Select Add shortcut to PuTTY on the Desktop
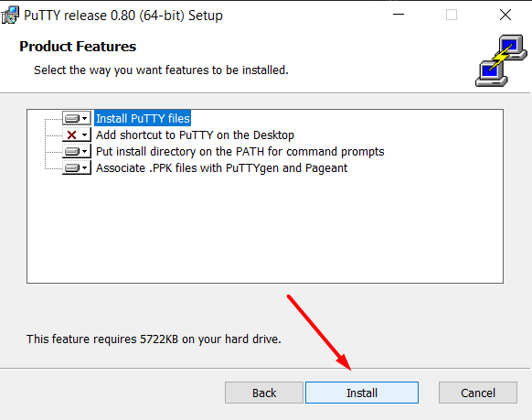 pos(195,135)
